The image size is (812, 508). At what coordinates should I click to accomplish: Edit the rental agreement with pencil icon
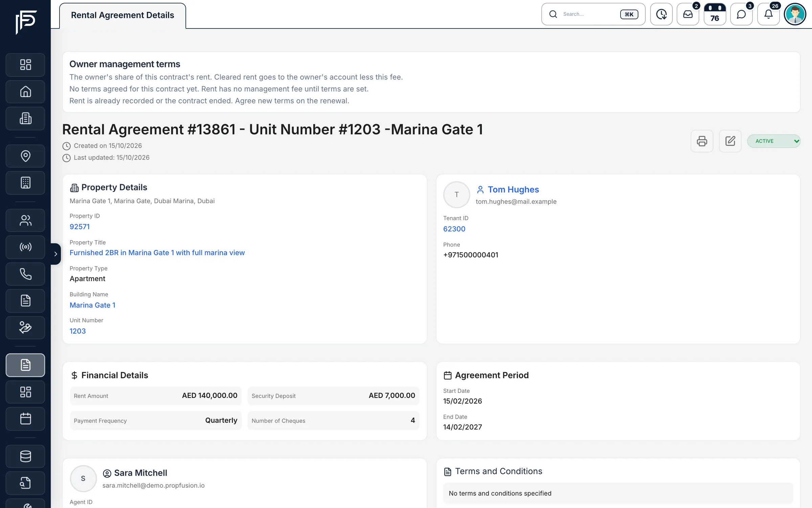[730, 141]
